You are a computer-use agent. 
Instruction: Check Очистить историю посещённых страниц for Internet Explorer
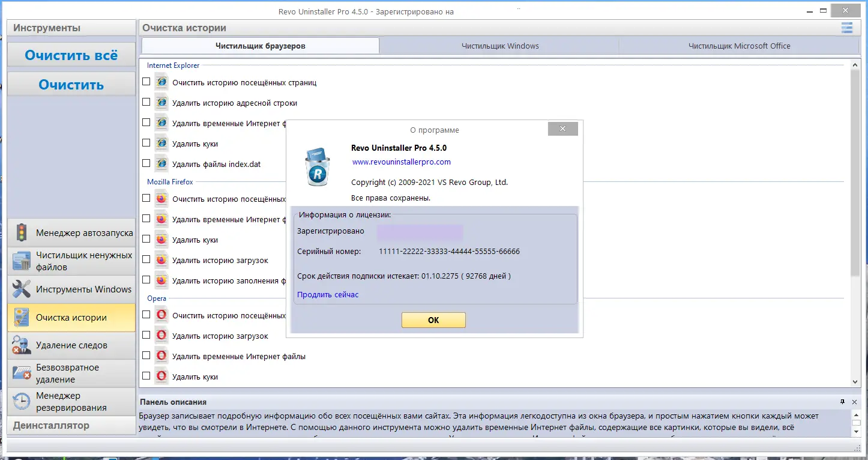click(146, 82)
